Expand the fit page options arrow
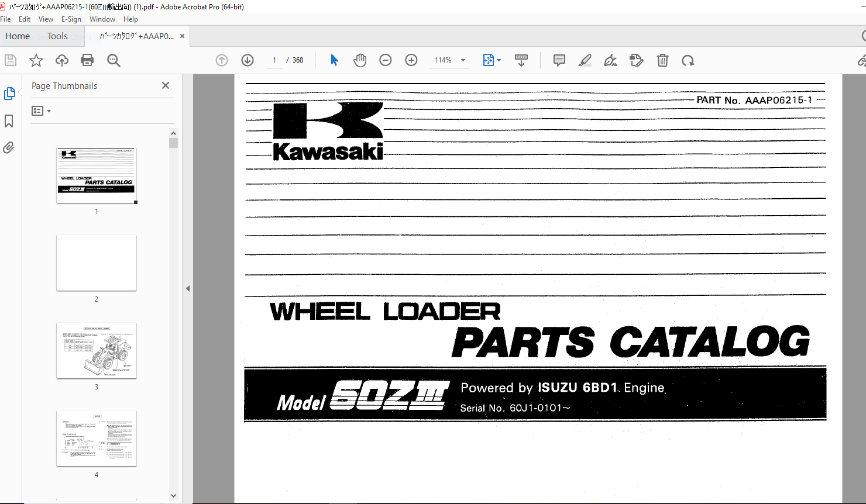The width and height of the screenshot is (866, 504). [x=499, y=60]
